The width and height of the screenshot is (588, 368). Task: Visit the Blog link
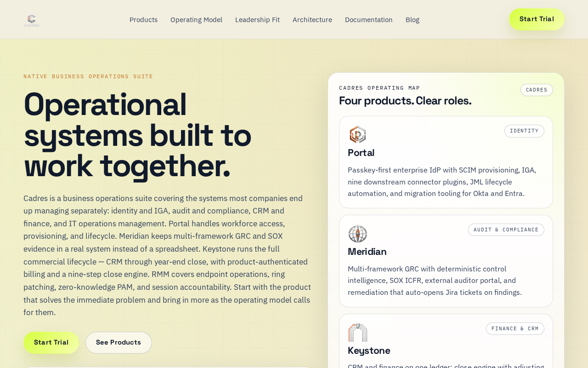coord(413,20)
